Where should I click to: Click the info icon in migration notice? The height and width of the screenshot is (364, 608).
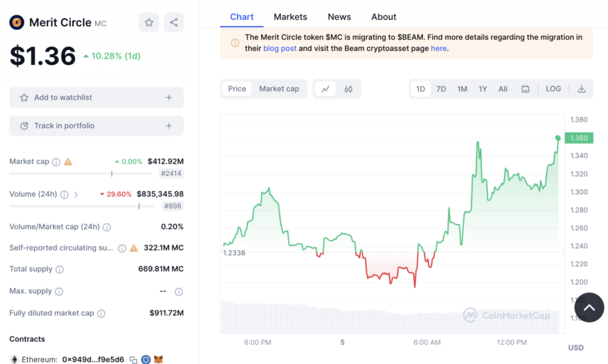coord(235,43)
